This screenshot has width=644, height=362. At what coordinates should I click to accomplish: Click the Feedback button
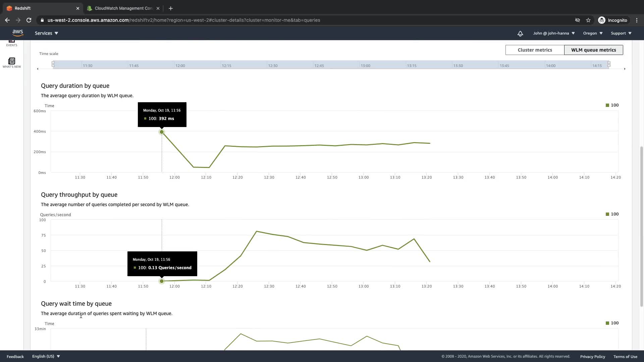[x=15, y=357]
